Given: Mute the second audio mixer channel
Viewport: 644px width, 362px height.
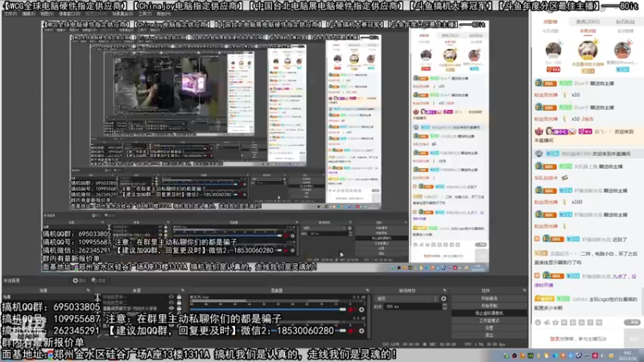Looking at the screenshot, I should (352, 331).
